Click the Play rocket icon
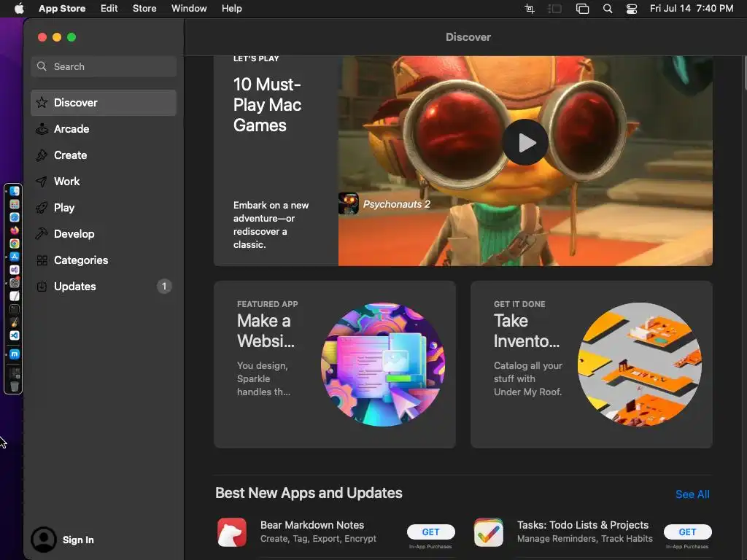This screenshot has height=560, width=747. (42, 208)
